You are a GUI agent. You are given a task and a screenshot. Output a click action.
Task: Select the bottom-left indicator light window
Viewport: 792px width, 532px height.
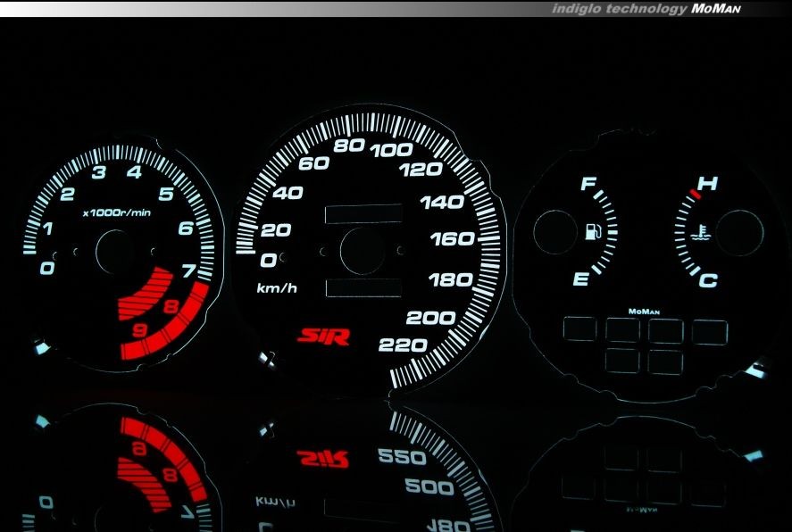[622, 361]
